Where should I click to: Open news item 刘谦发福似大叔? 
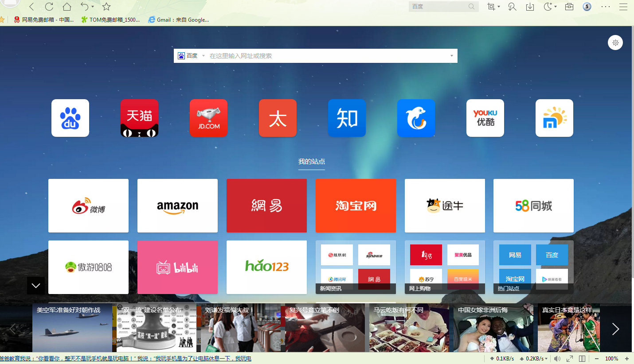tap(241, 328)
